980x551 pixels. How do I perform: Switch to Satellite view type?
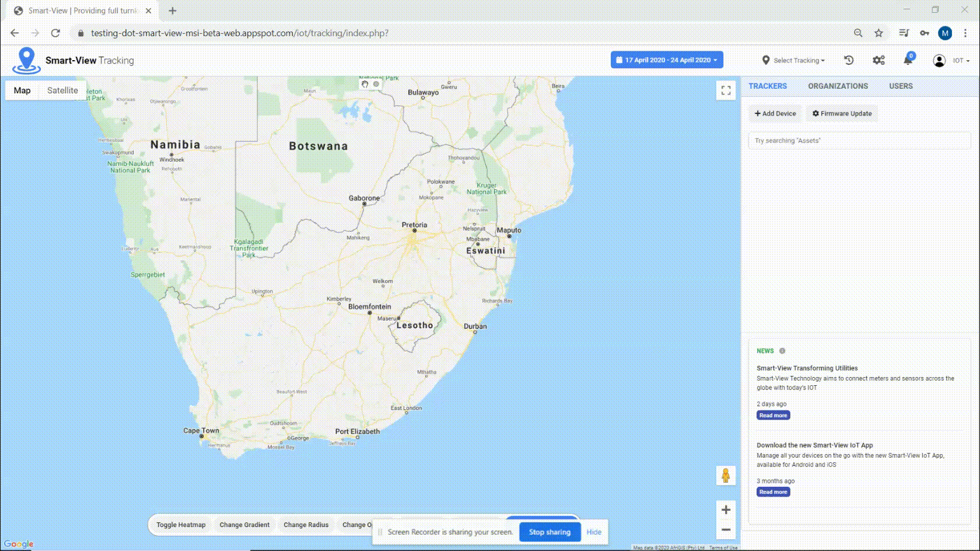(x=62, y=90)
